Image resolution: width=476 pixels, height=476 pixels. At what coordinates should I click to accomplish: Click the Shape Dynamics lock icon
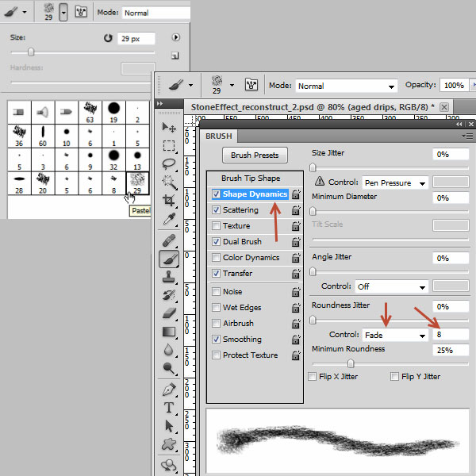tap(296, 194)
